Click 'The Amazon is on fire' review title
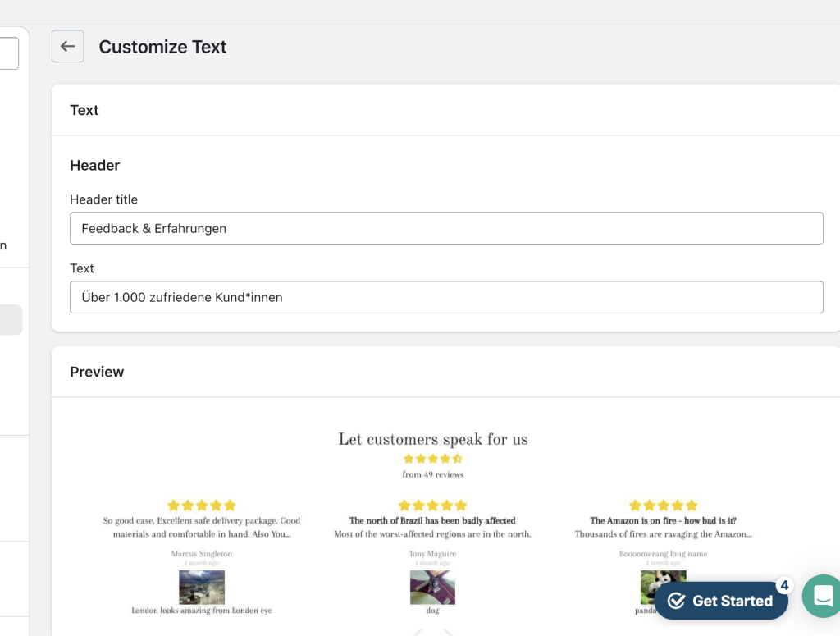 coord(663,520)
